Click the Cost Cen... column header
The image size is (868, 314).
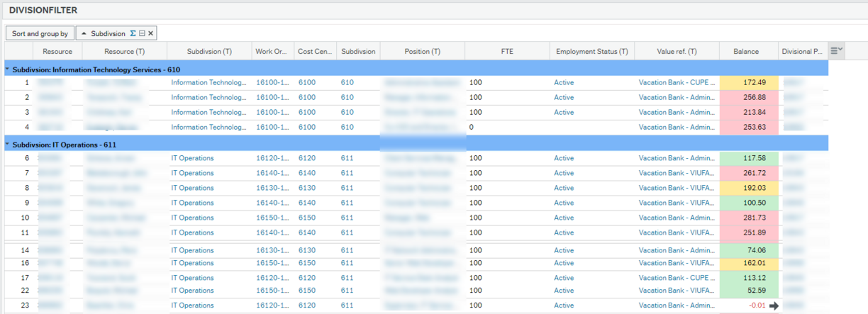click(316, 51)
